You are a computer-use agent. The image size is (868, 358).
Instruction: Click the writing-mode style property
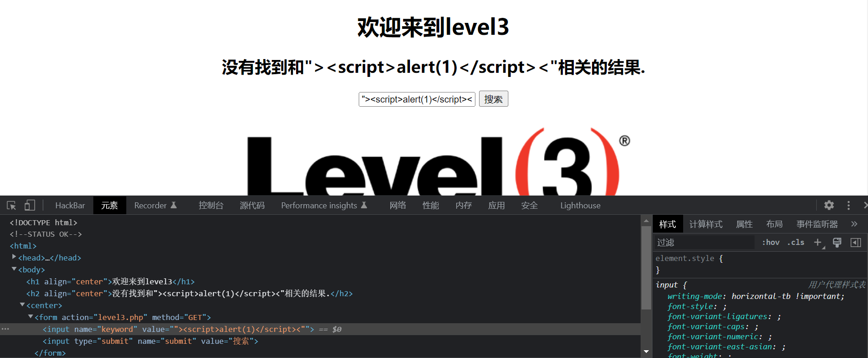[755, 296]
